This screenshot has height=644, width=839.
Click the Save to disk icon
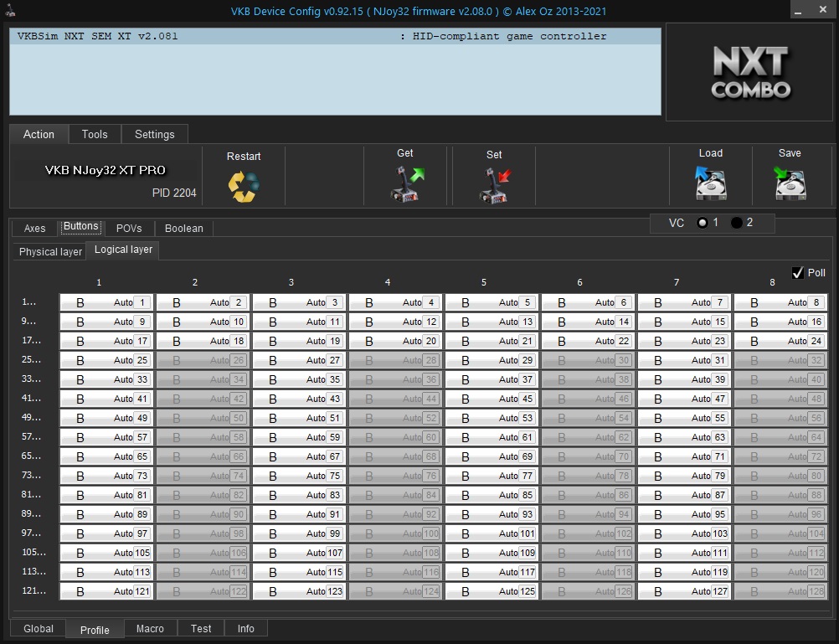click(790, 183)
